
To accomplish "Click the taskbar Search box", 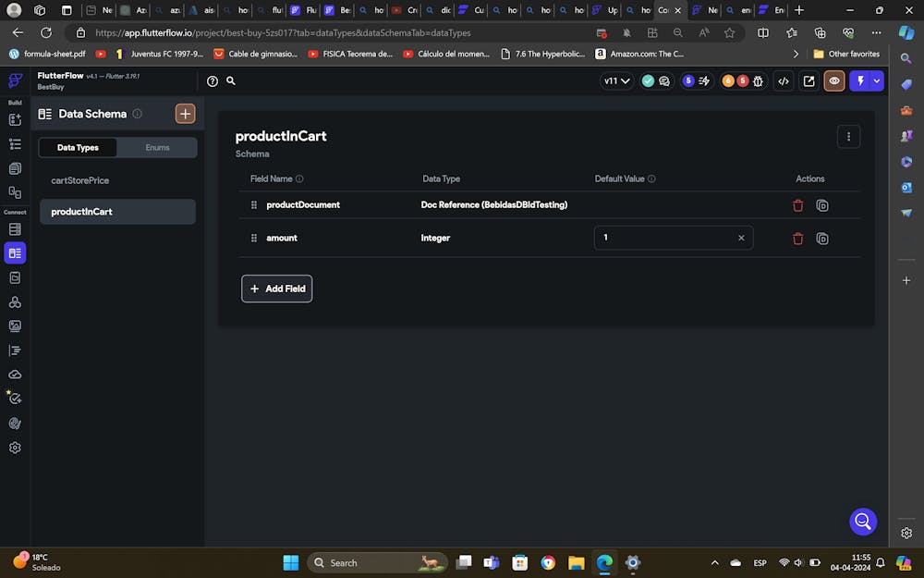I will [x=377, y=562].
